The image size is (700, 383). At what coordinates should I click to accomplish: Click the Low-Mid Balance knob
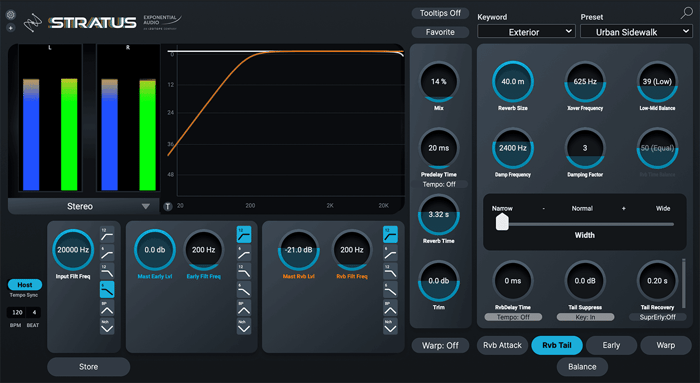(657, 82)
